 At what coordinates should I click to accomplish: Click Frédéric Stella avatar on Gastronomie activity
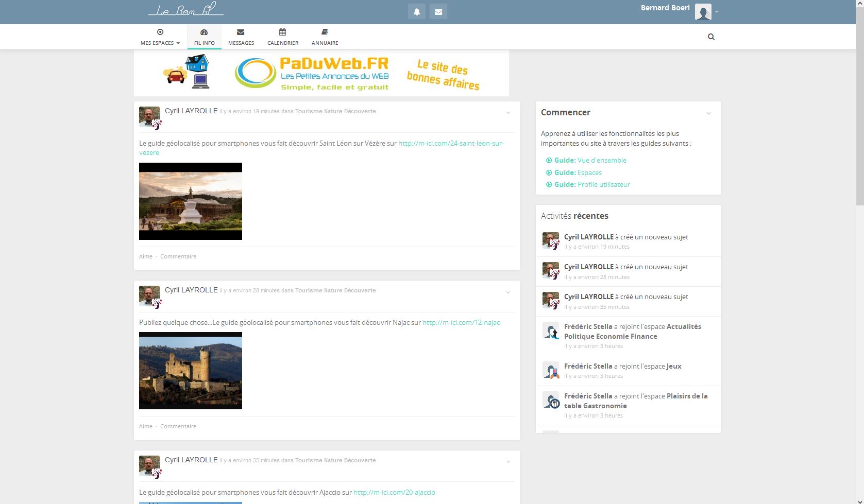(551, 399)
